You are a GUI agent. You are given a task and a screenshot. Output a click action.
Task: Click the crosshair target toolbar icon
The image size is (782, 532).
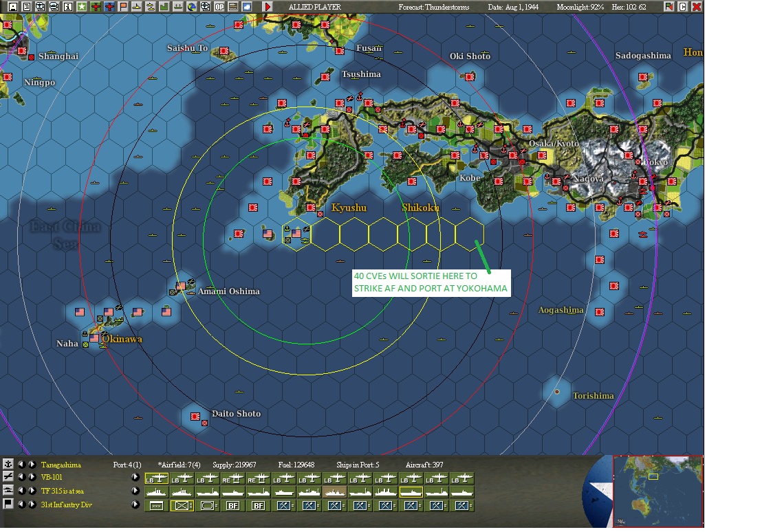coord(205,7)
